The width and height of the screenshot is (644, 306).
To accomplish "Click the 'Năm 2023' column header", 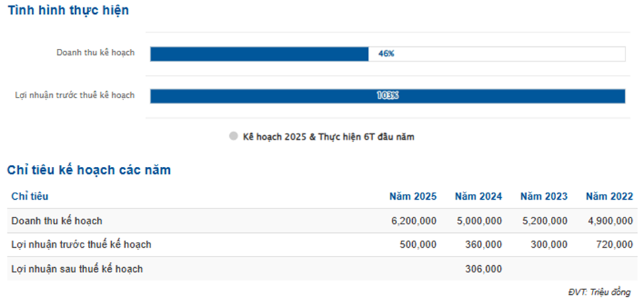I will point(544,197).
